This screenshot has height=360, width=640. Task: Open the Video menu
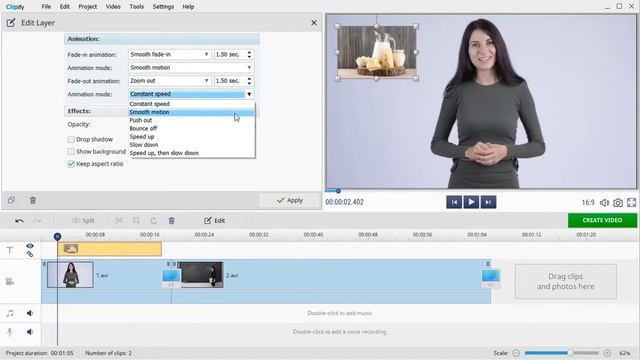pyautogui.click(x=113, y=7)
